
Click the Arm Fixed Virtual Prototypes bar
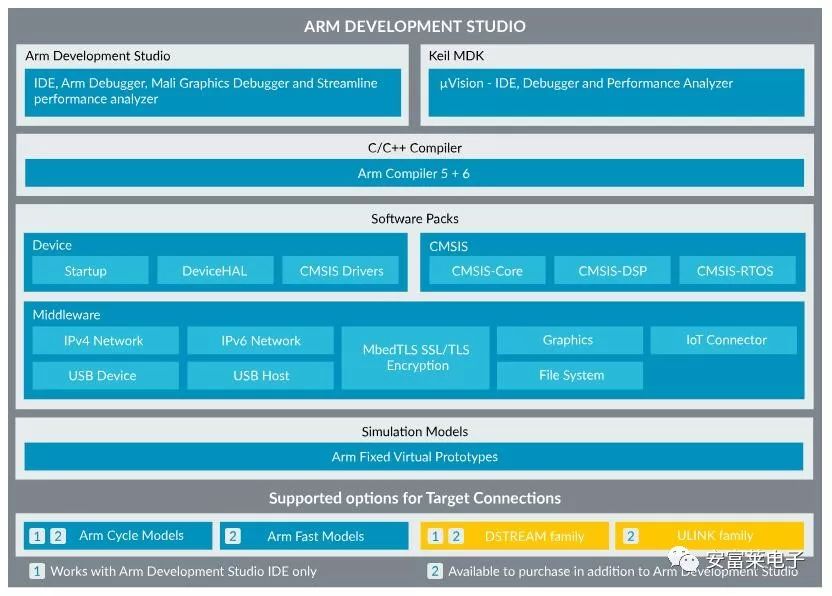pos(414,456)
